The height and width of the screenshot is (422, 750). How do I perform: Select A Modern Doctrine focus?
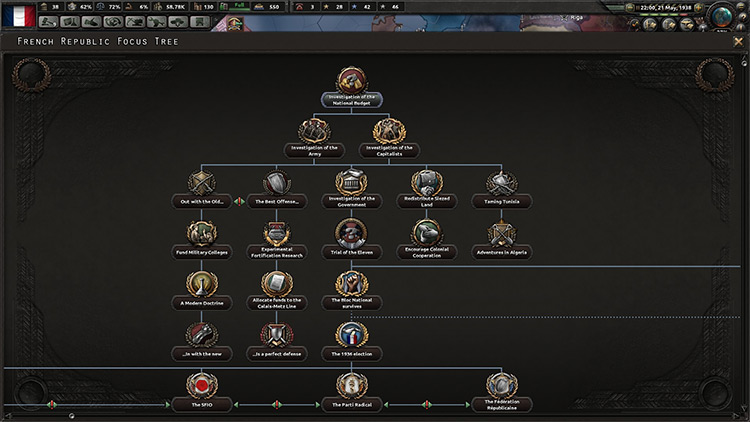(201, 290)
